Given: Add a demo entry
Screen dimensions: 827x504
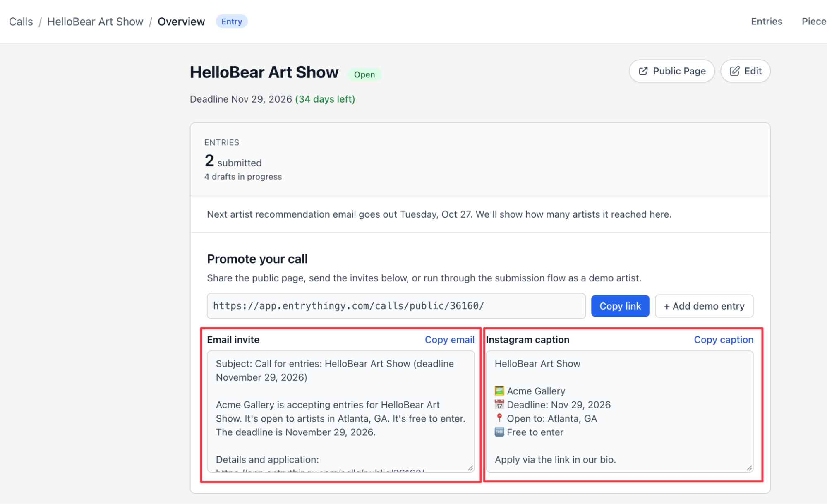Looking at the screenshot, I should [x=704, y=306].
